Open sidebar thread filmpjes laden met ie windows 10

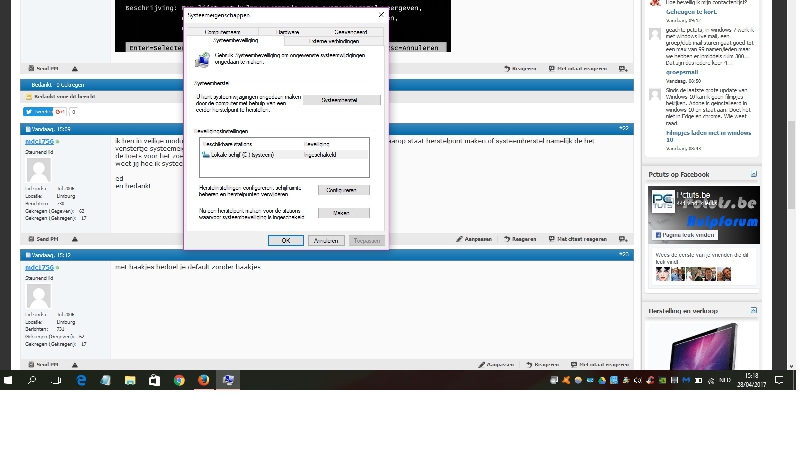[708, 136]
